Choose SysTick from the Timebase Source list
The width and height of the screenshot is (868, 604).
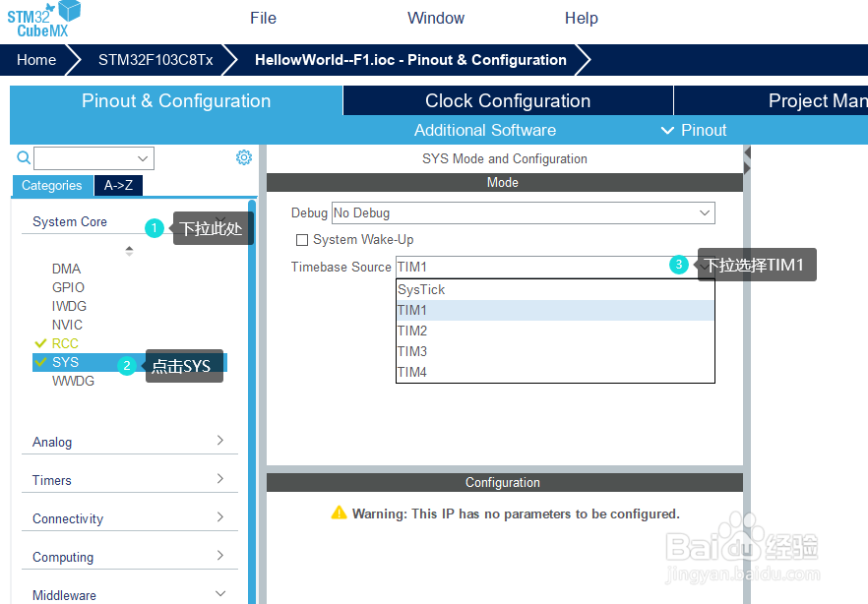coord(555,289)
